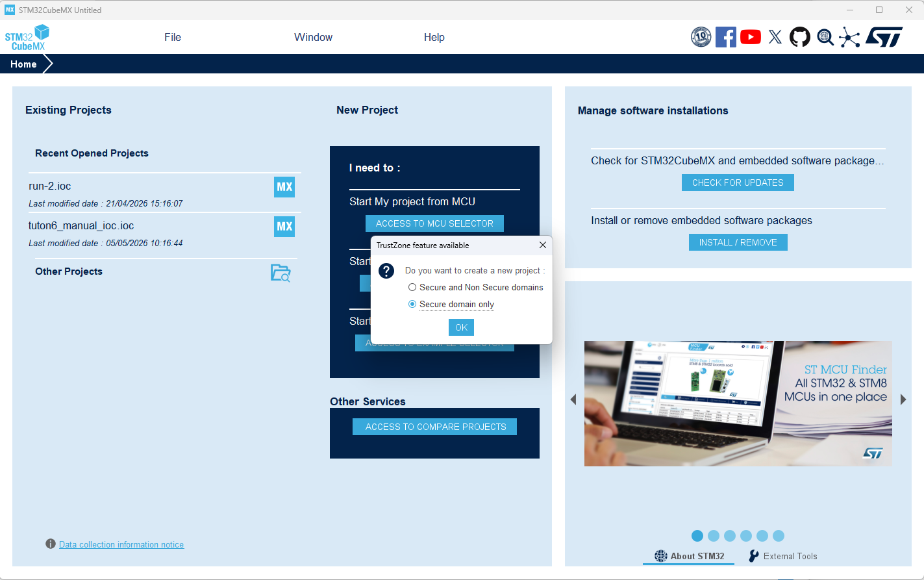
Task: Browse Other Projects with the folder search icon
Action: (x=281, y=273)
